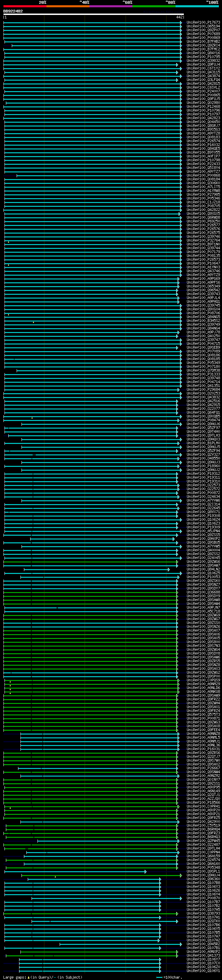
Task: Select hit UniRef100_Q9SPL1
Action: pos(203,871)
